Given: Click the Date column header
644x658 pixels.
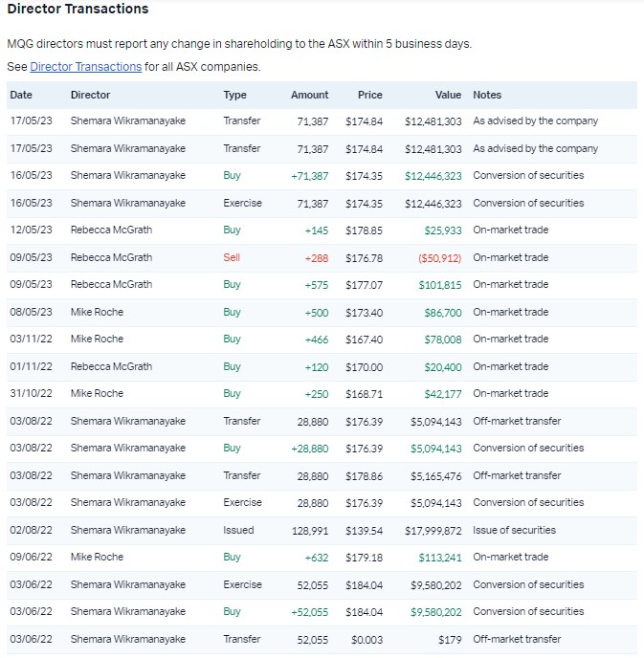Looking at the screenshot, I should [21, 95].
